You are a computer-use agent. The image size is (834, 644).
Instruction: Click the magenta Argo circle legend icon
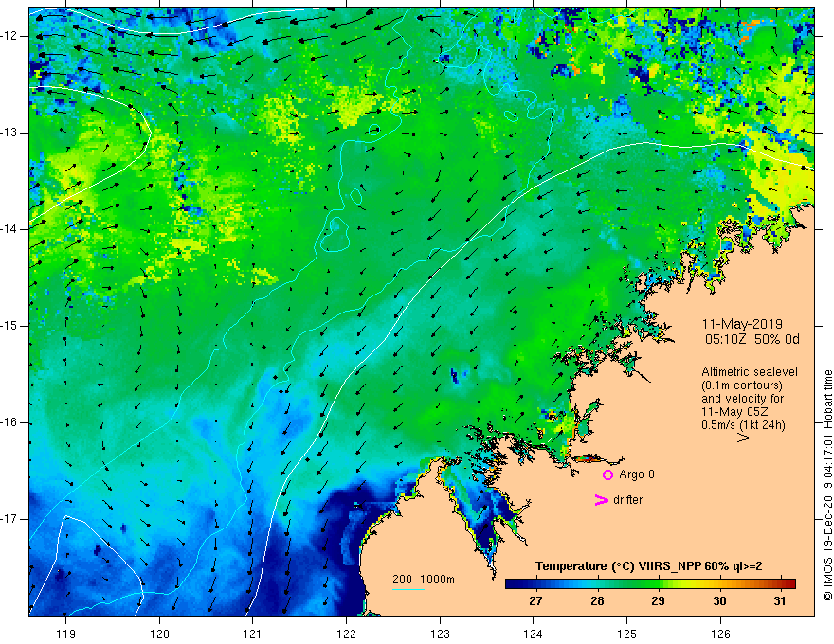coord(607,474)
